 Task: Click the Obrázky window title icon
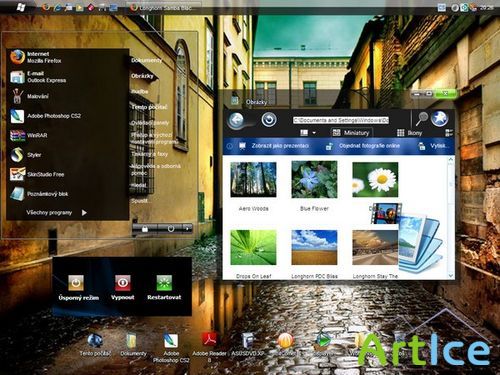[x=235, y=100]
